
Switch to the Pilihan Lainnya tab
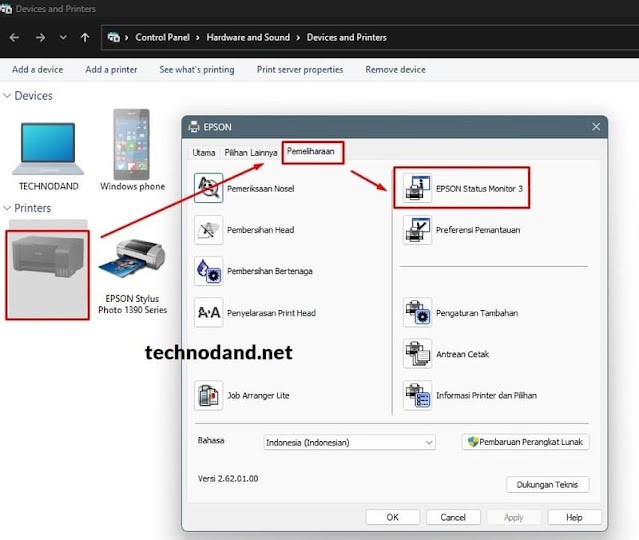point(251,153)
